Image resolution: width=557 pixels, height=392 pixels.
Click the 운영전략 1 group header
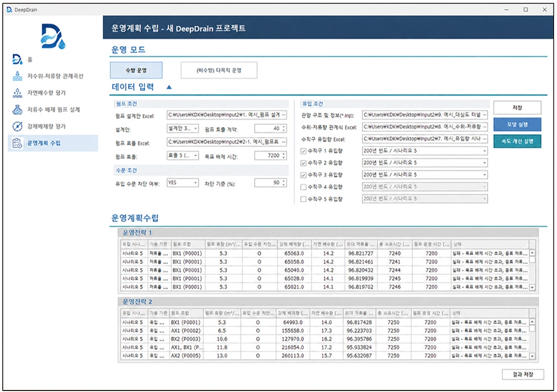point(328,233)
